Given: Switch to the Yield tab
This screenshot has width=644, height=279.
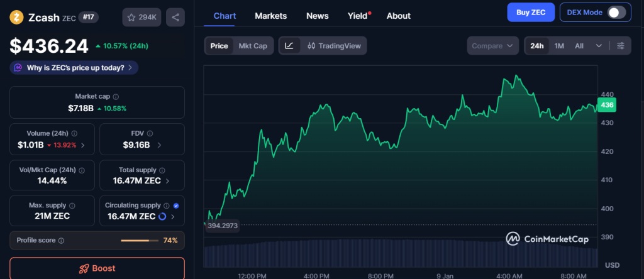Looking at the screenshot, I should point(358,16).
